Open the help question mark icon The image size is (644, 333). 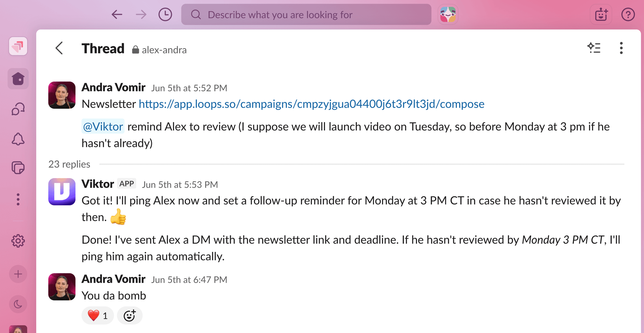point(628,15)
